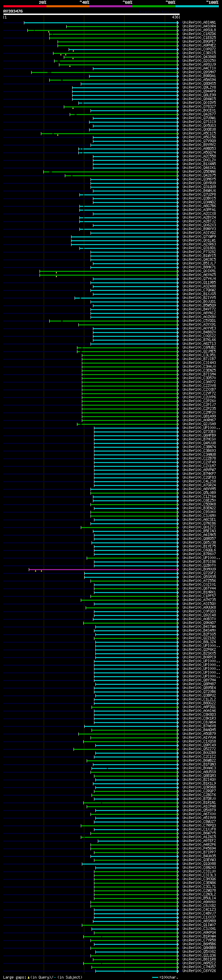
Task: Click label UniRef100_O20250
Action: [x=199, y=61]
